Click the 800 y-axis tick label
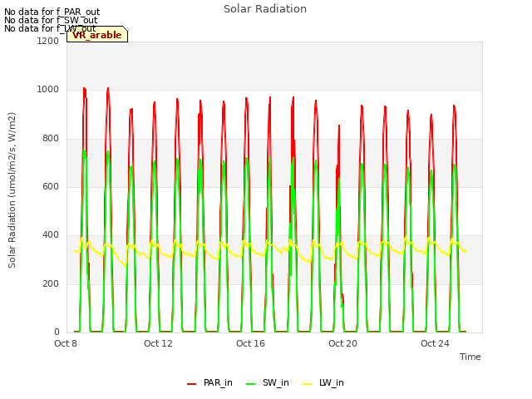The image size is (532, 399). (x=51, y=139)
